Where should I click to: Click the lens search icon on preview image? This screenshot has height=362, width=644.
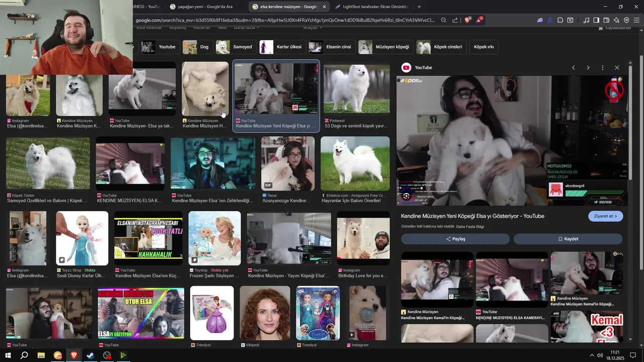[x=406, y=196]
